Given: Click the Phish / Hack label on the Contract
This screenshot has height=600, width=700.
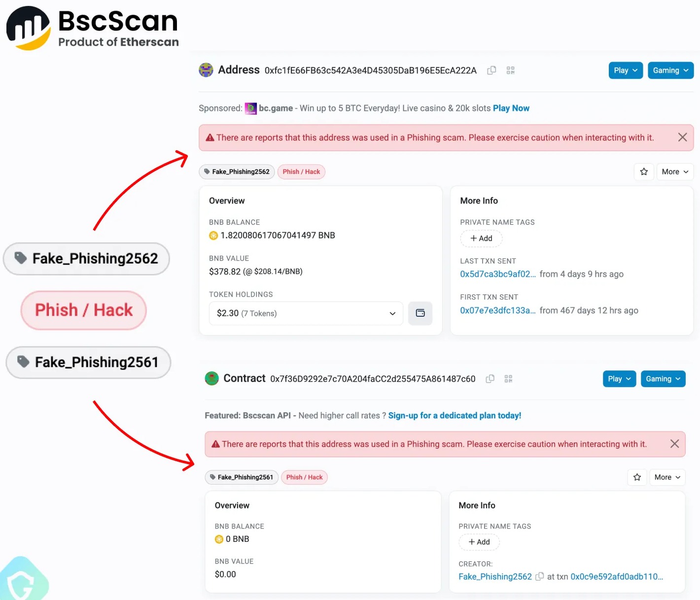Looking at the screenshot, I should [304, 477].
